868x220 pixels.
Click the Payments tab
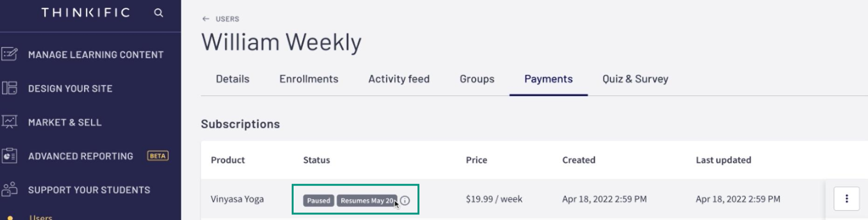click(x=549, y=79)
